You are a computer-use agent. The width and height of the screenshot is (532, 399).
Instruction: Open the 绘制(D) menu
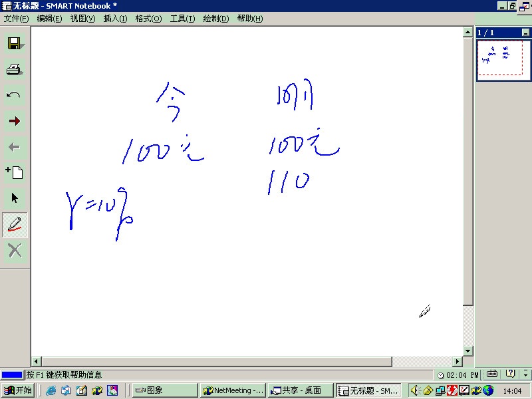pyautogui.click(x=215, y=19)
